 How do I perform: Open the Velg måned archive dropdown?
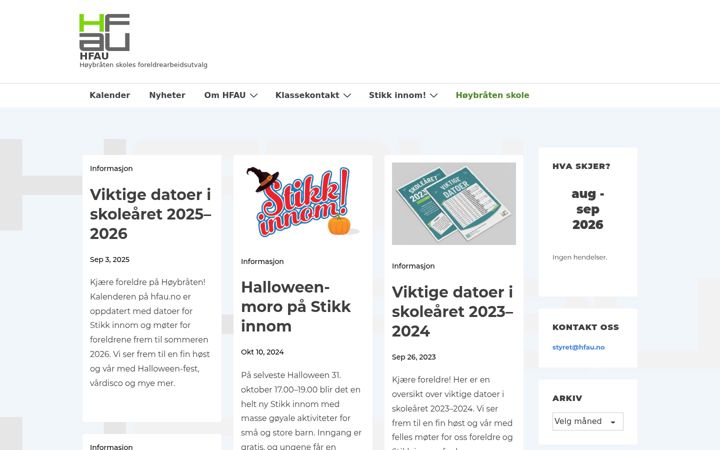point(588,422)
